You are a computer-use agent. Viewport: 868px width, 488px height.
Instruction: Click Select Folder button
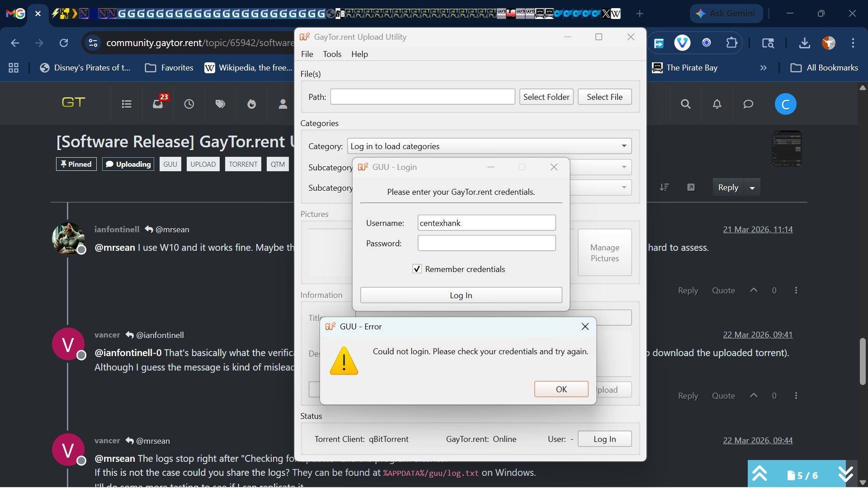pos(546,97)
